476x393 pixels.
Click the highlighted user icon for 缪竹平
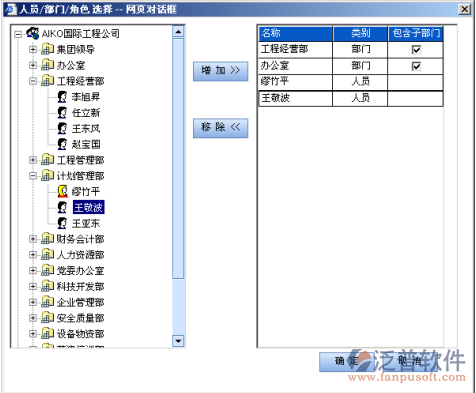62,191
